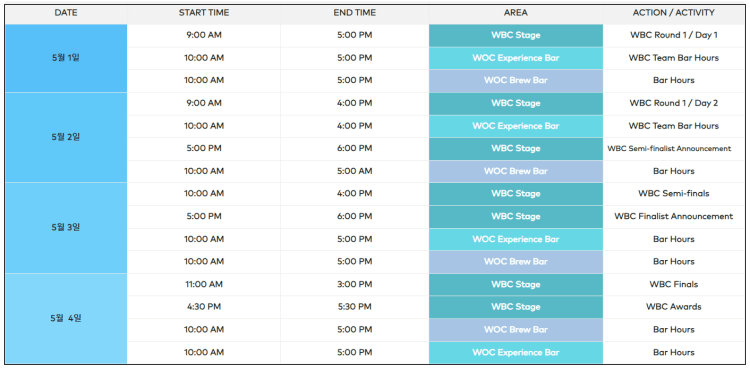Screen dimensions: 750x369
Task: Click the ACTION / ACTIVITY column header
Action: point(673,13)
